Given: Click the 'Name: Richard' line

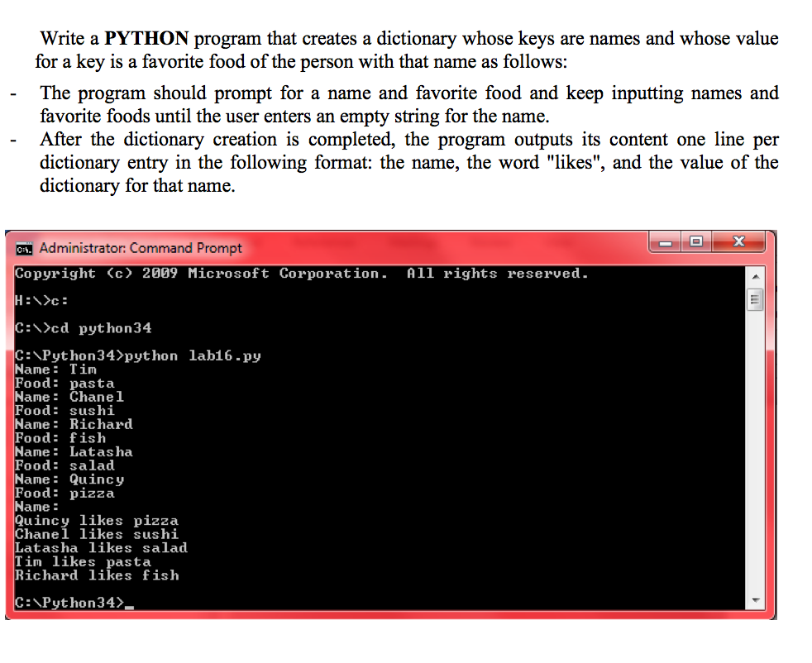Looking at the screenshot, I should tap(74, 424).
